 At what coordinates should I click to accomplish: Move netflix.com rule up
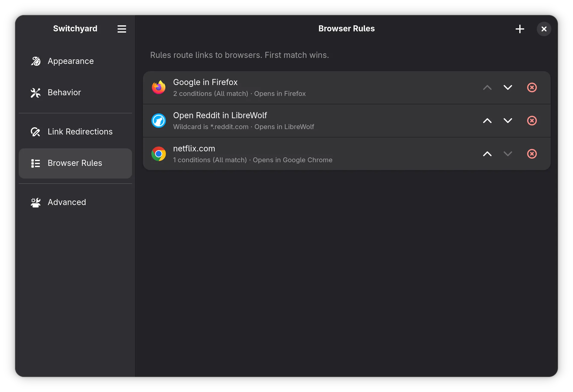click(487, 154)
